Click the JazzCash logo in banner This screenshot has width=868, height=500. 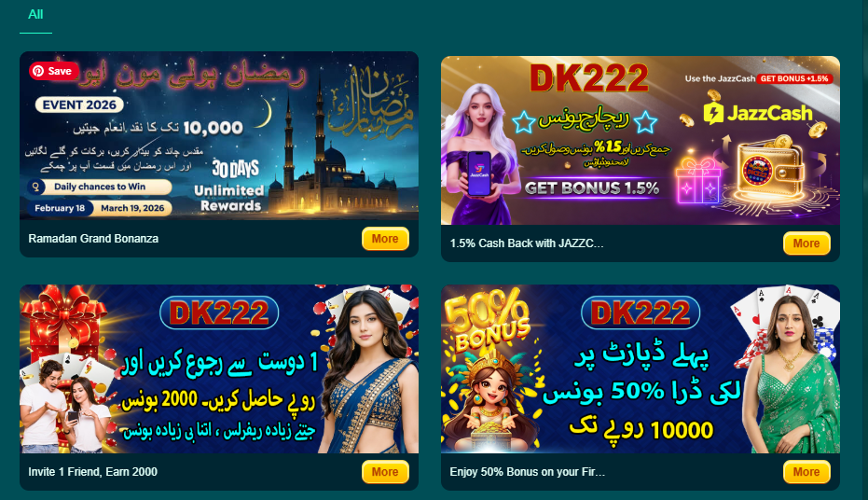758,113
